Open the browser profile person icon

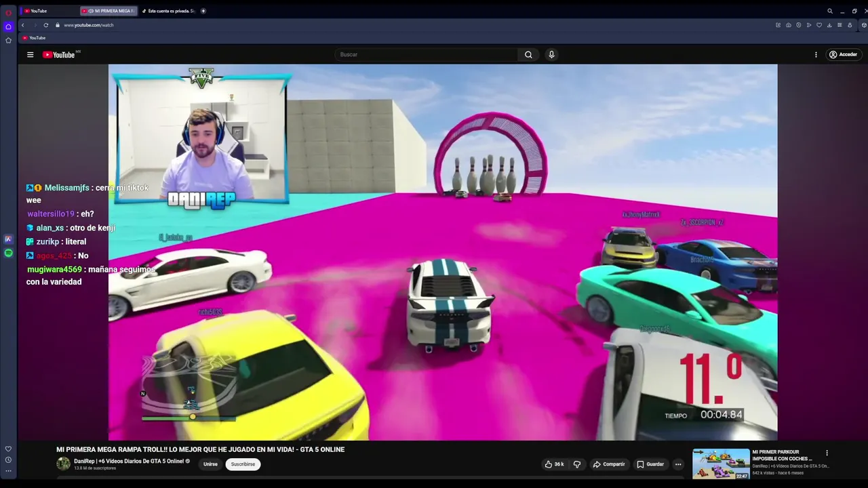pos(849,25)
